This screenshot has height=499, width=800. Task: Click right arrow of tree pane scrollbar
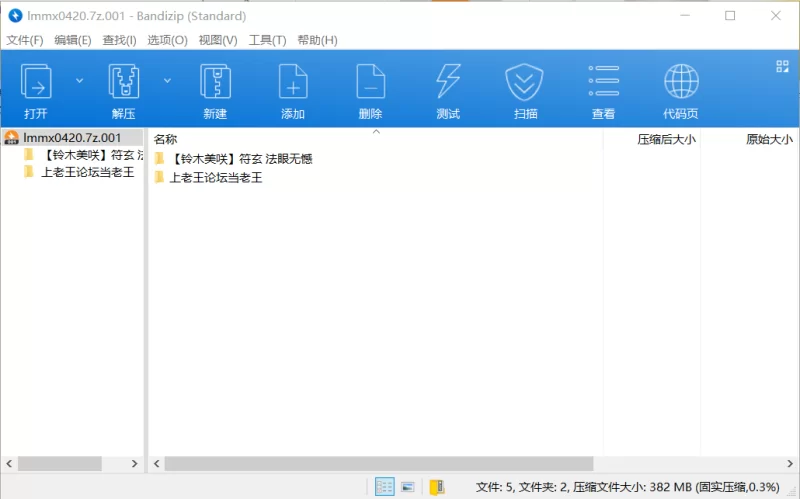click(x=135, y=463)
